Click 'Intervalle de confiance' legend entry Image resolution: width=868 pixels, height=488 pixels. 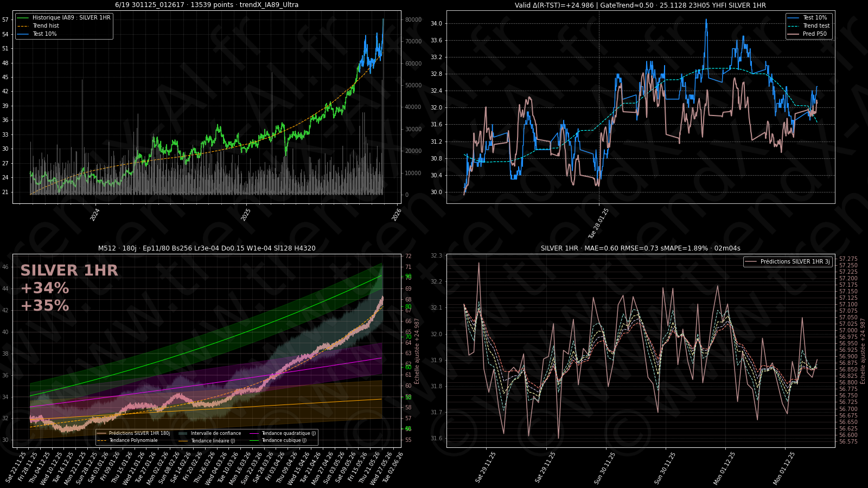coord(215,434)
